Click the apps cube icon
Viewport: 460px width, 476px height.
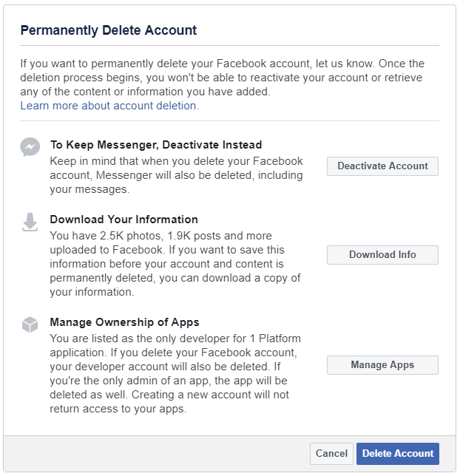click(30, 324)
